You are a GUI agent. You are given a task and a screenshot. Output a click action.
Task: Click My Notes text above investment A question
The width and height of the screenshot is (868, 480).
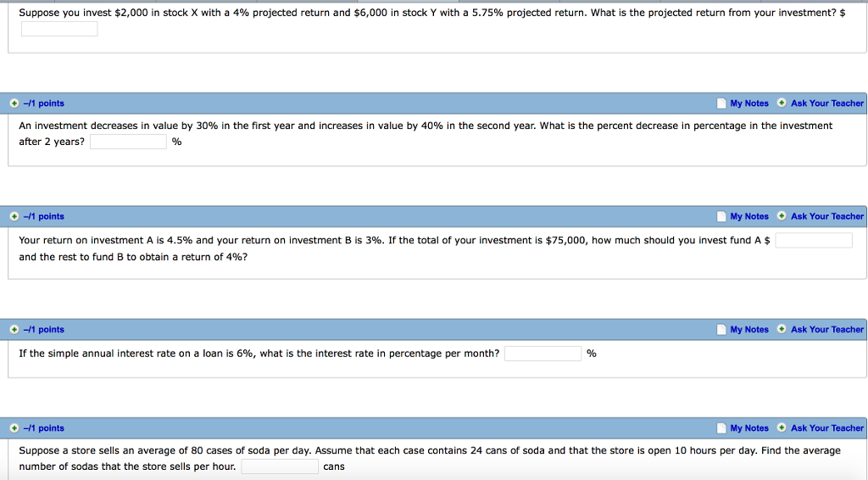(749, 216)
